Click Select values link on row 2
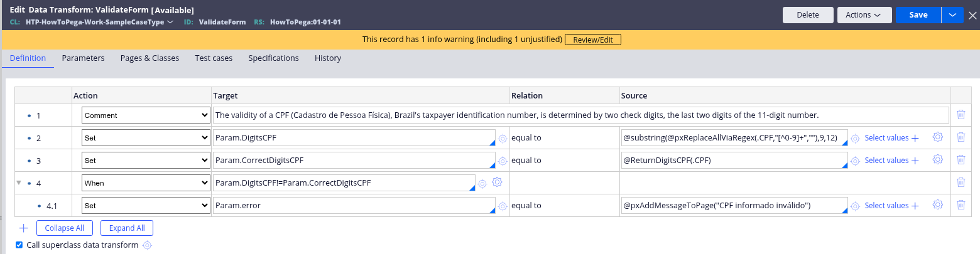The image size is (980, 254). [892, 138]
